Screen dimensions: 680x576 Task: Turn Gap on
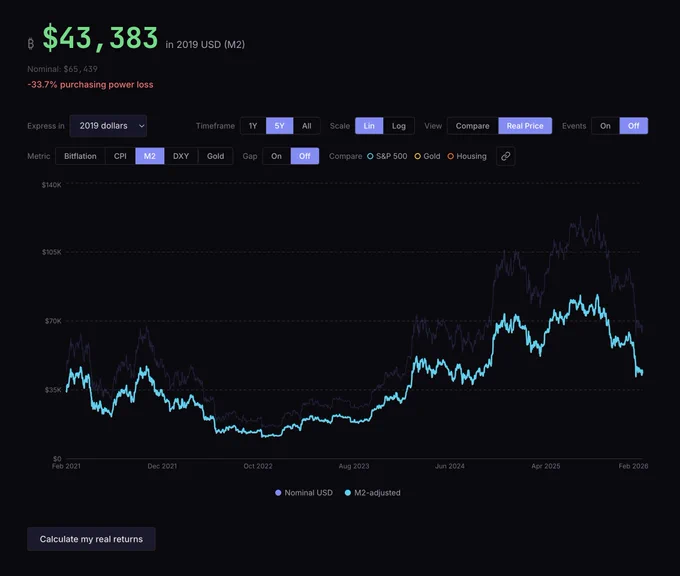(276, 156)
